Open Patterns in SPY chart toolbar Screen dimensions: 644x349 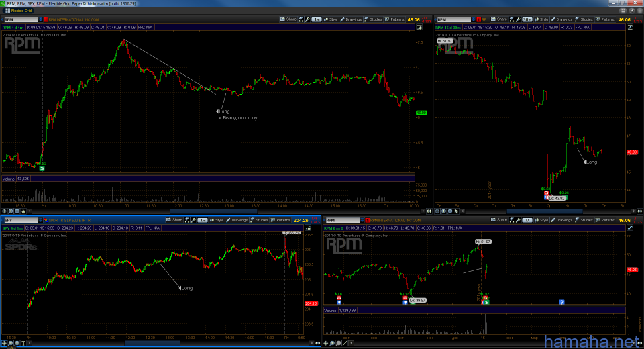click(x=281, y=220)
